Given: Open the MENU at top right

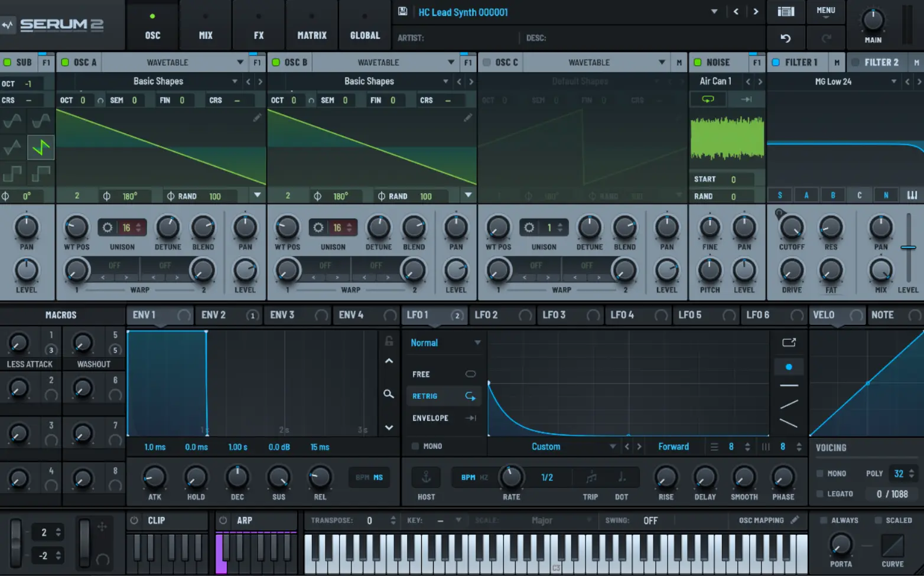Looking at the screenshot, I should 825,11.
